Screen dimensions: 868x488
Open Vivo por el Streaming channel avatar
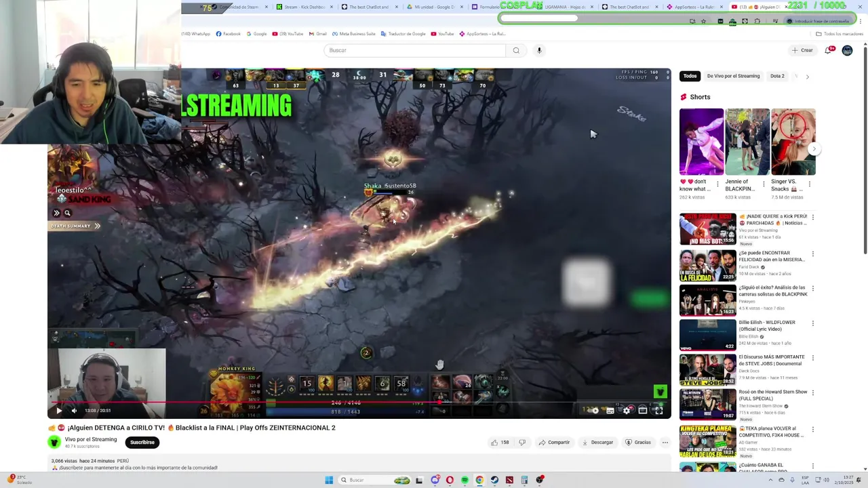coord(54,442)
